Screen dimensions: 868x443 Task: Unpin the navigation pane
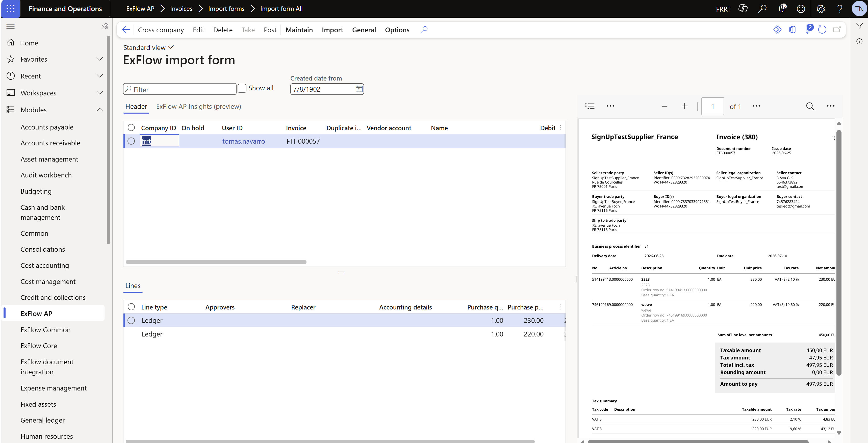105,26
